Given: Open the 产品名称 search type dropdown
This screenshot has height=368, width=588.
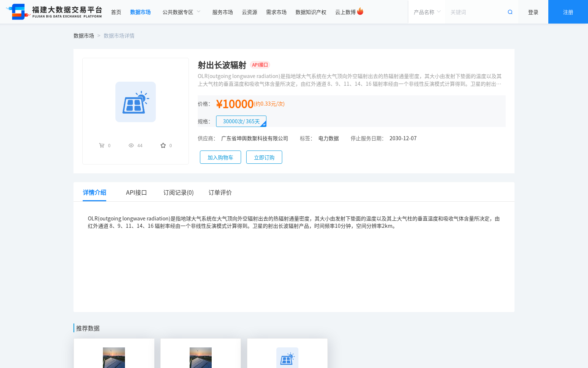Looking at the screenshot, I should point(427,12).
